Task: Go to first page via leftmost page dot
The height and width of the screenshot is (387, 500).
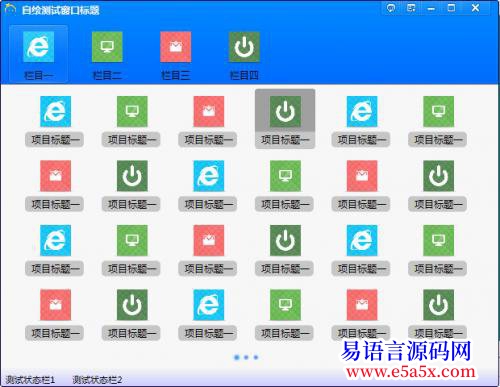Action: [237, 357]
